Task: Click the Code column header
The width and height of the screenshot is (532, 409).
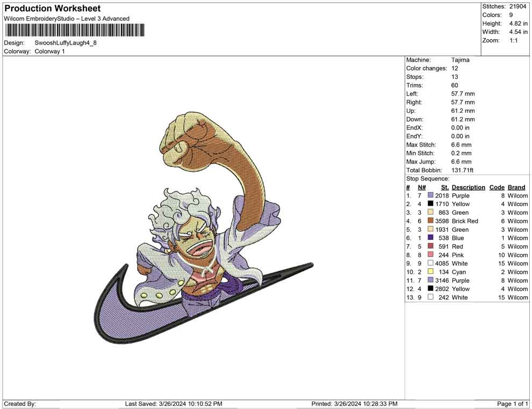Action: (x=497, y=187)
